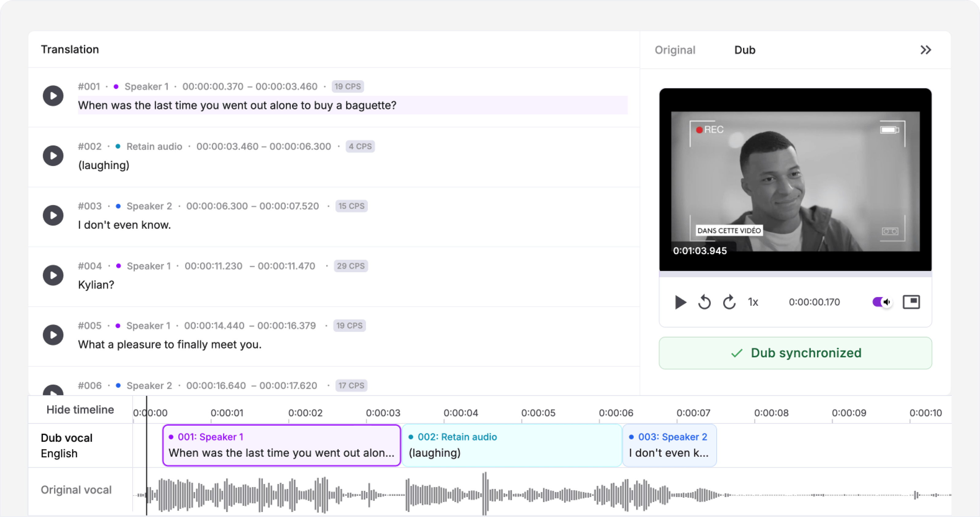Screen dimensions: 980x517
Task: Play segment #005 audio clip
Action: (53, 335)
